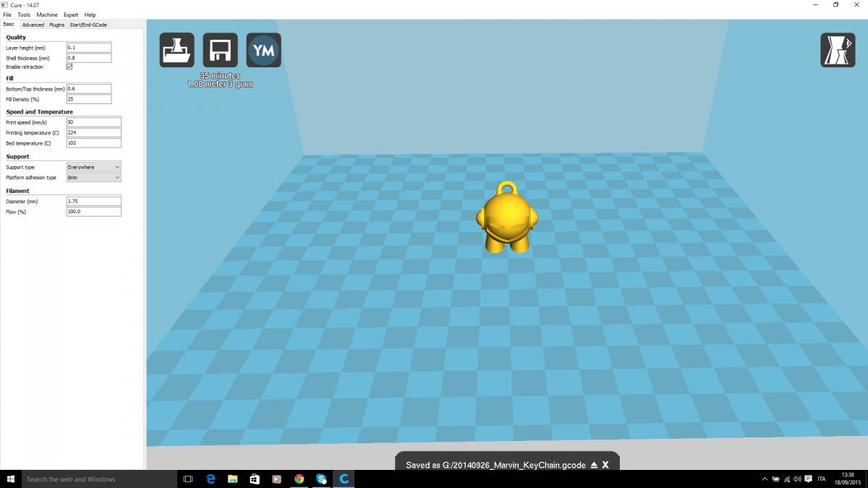Click the 'Saved as G:/20140926_Marvin_KeyChain.gcode' text
868x488 pixels.
pyautogui.click(x=495, y=465)
